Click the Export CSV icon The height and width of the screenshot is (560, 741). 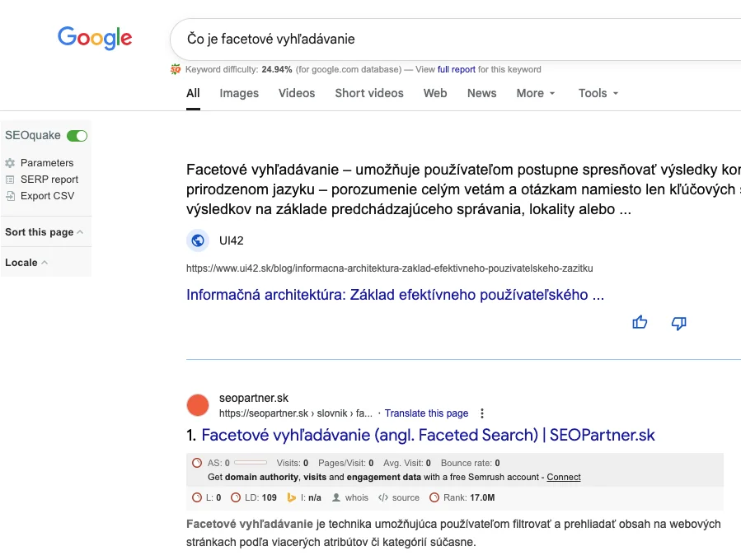11,196
